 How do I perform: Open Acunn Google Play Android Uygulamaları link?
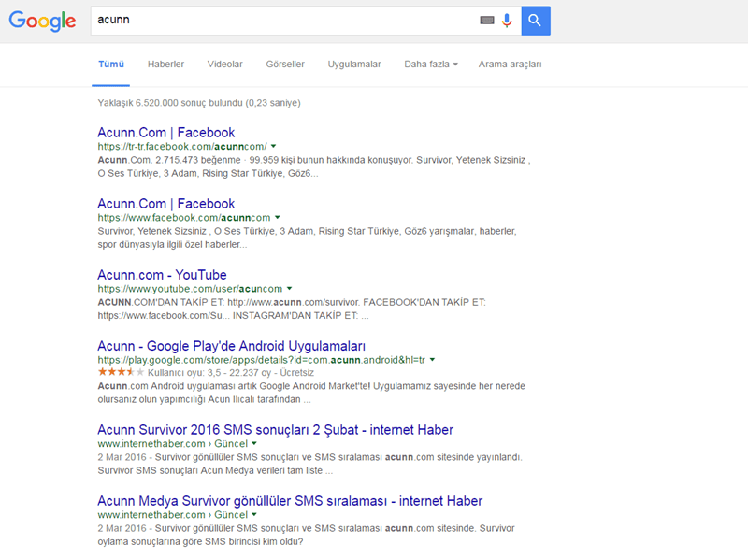[x=231, y=346]
